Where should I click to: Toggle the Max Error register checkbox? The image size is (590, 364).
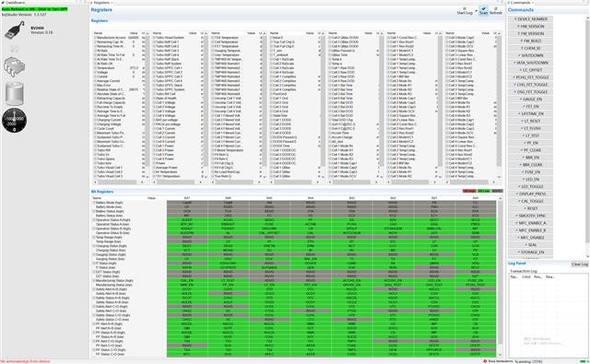[95, 86]
